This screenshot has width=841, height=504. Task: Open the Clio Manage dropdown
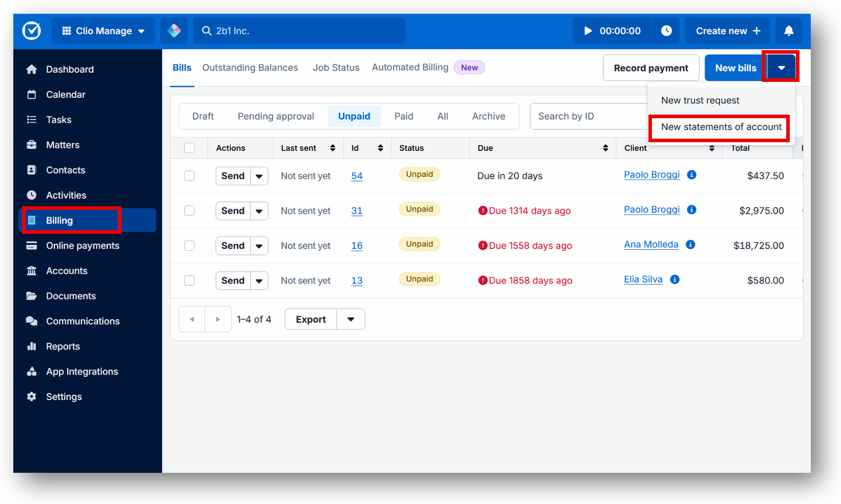(142, 31)
